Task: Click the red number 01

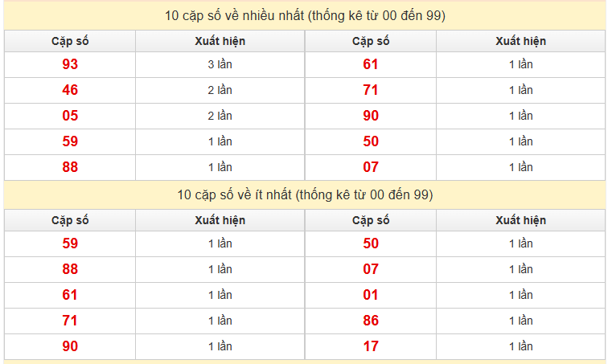Action: pyautogui.click(x=371, y=295)
